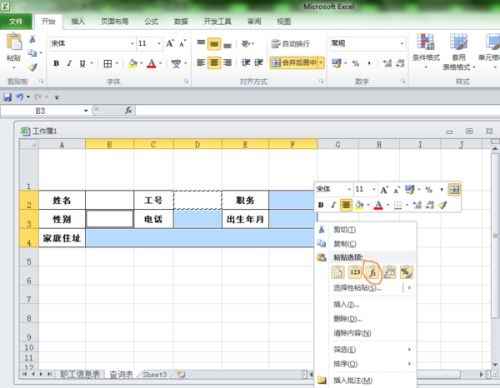Click the text orientation icon
500x388 pixels.
pos(246,43)
